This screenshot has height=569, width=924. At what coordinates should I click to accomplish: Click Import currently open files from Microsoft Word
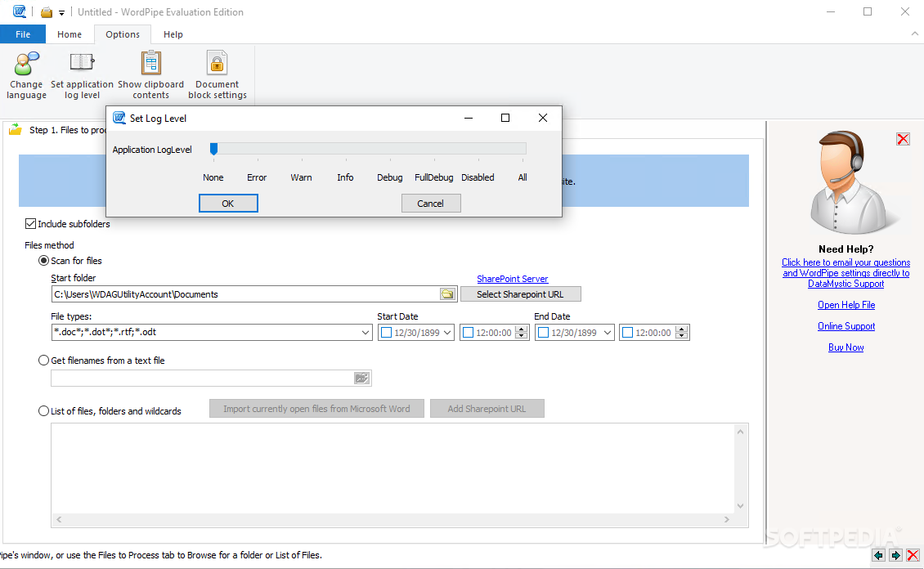pos(316,409)
